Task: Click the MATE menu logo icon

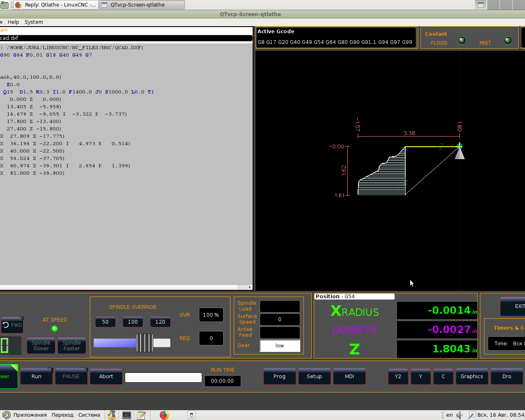Action: (x=6, y=415)
